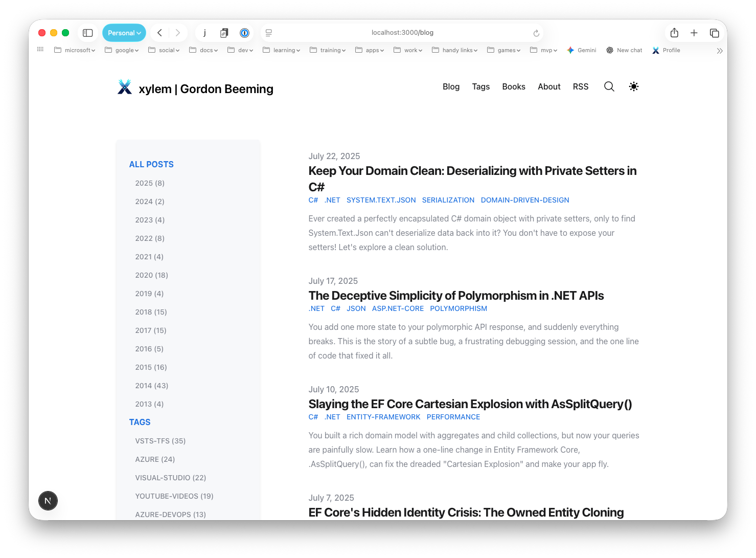Filter posts by 2014 (43)

tap(151, 386)
